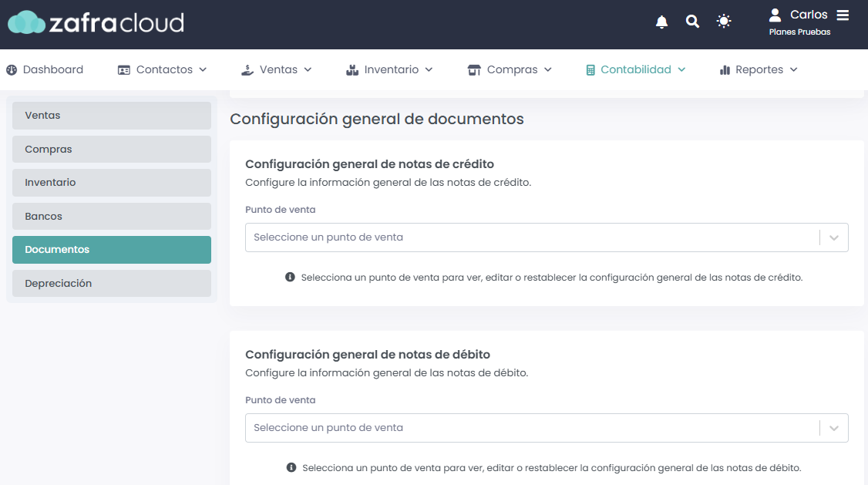Screen dimensions: 868x485
Task: Click the zafracloud logo
Action: pos(96,22)
